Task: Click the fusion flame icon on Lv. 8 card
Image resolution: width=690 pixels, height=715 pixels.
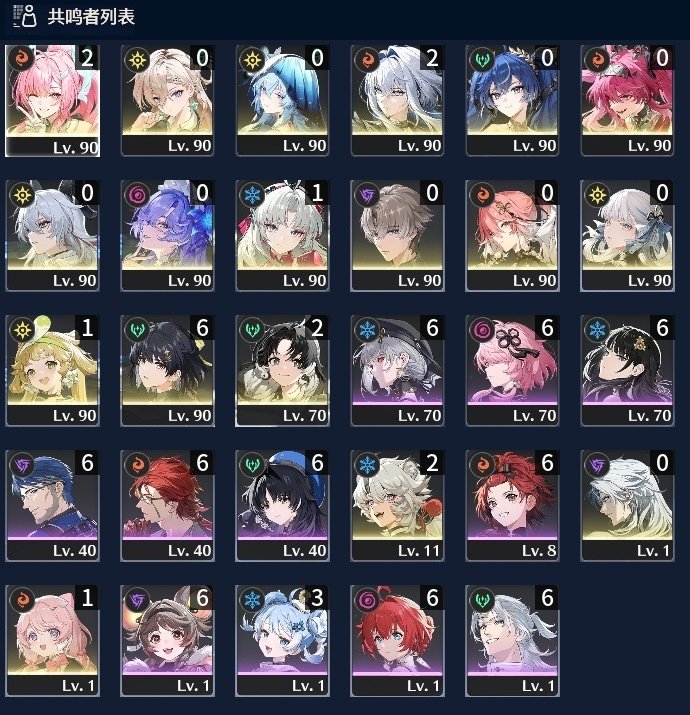Action: 482,465
